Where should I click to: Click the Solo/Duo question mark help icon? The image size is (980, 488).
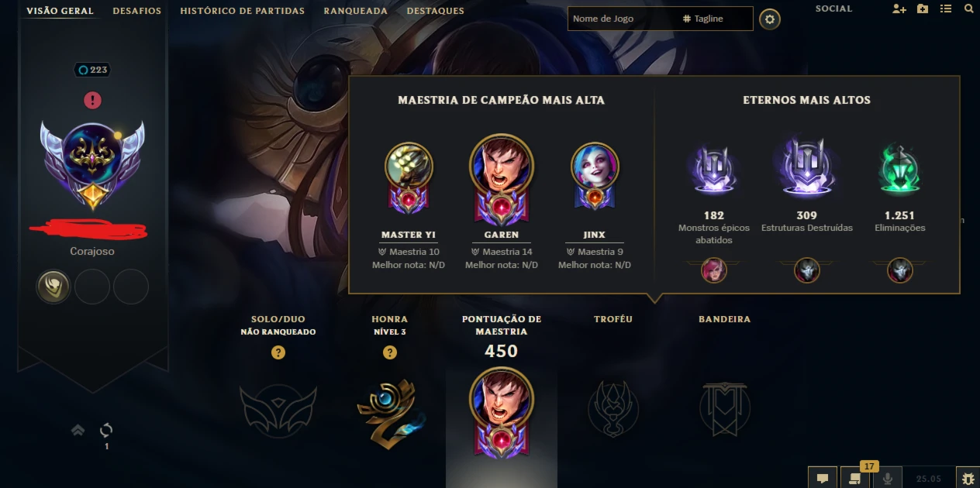click(278, 352)
